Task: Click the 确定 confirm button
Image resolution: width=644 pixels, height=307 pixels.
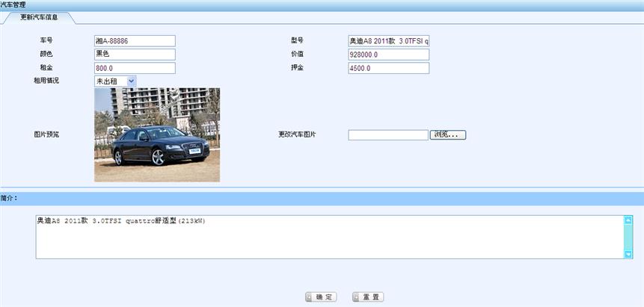Action: 321,297
